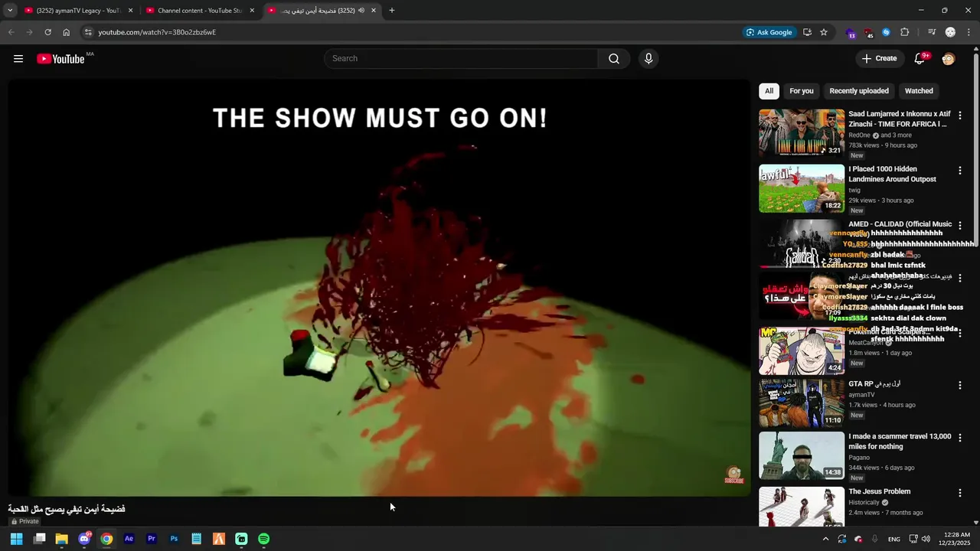Open the Pagano channel link
The width and height of the screenshot is (980, 551).
coord(859,458)
